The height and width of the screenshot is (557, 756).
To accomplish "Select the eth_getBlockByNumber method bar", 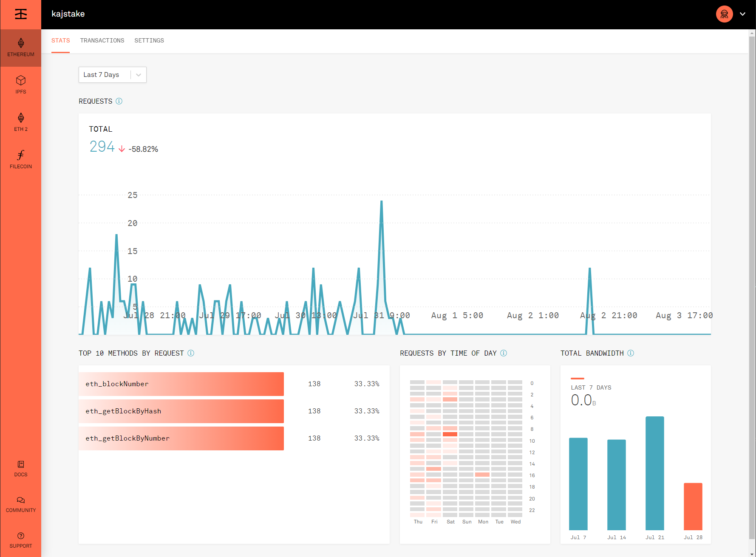I will [181, 438].
